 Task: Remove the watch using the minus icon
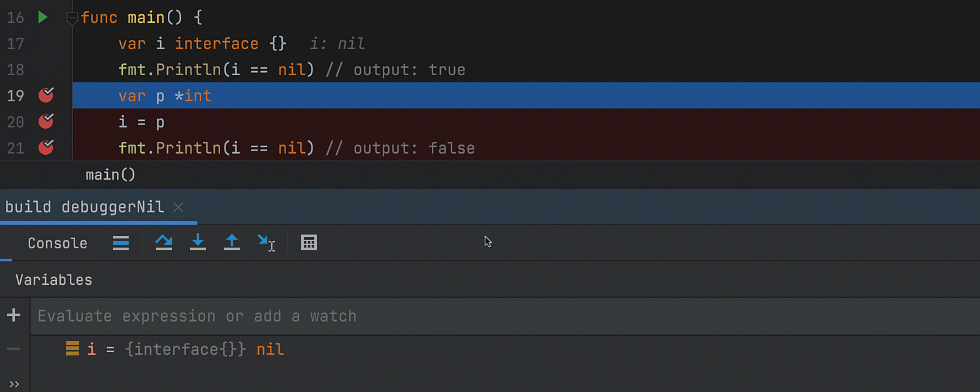(14, 350)
